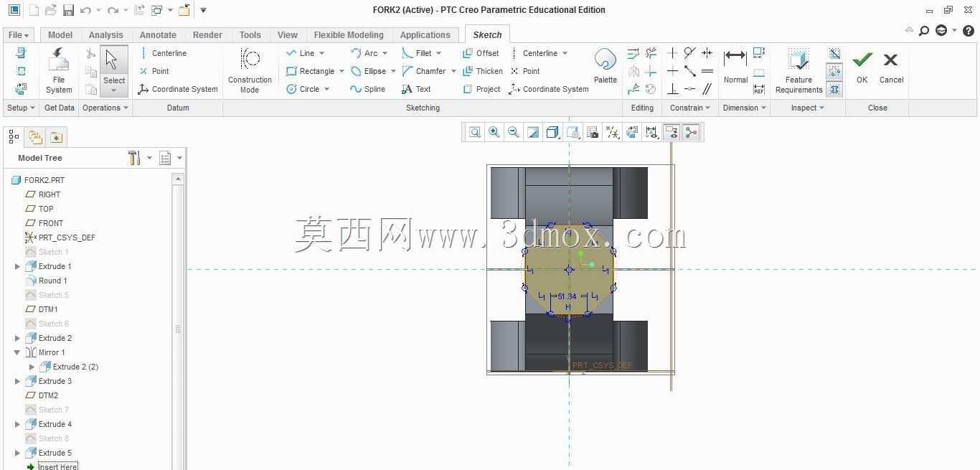Click the Reference dimension tool
980x470 pixels.
tap(758, 89)
